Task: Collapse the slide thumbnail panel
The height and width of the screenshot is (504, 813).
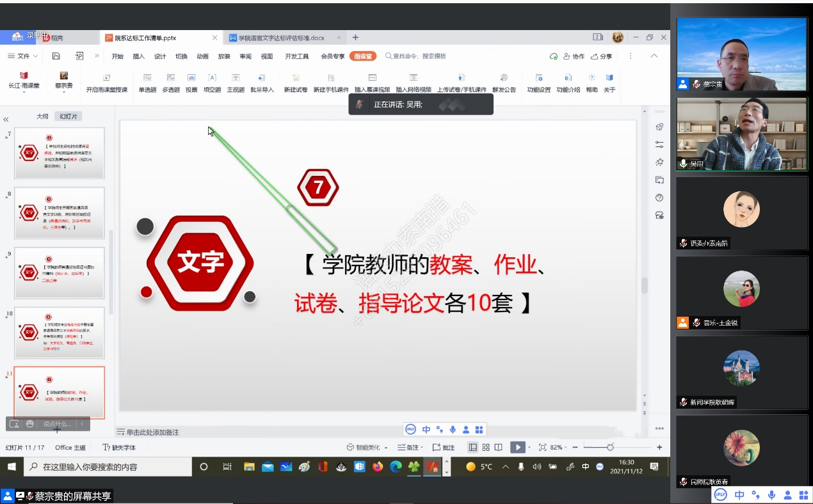Action: pyautogui.click(x=6, y=120)
